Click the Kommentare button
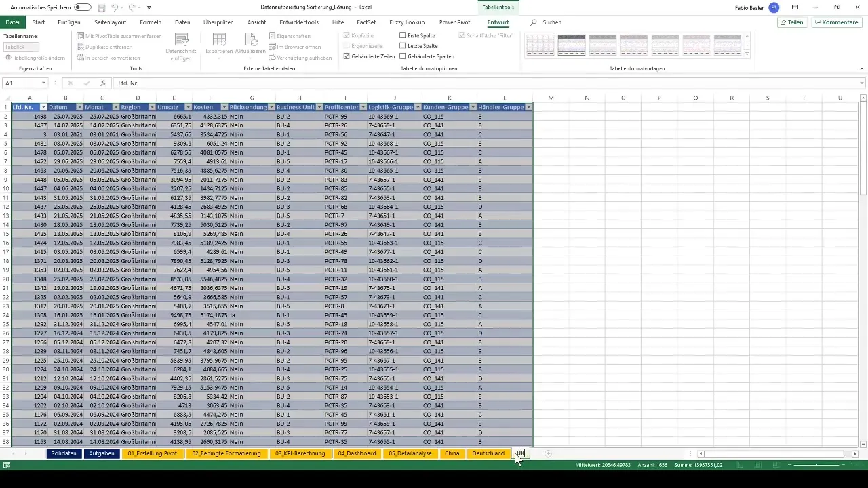This screenshot has width=868, height=488. [836, 22]
